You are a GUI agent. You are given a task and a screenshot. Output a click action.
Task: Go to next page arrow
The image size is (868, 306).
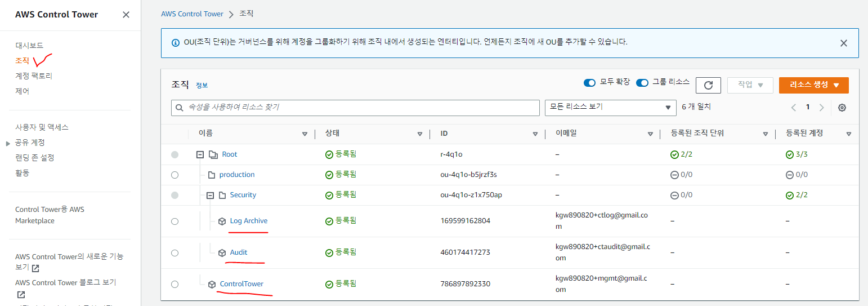[822, 108]
